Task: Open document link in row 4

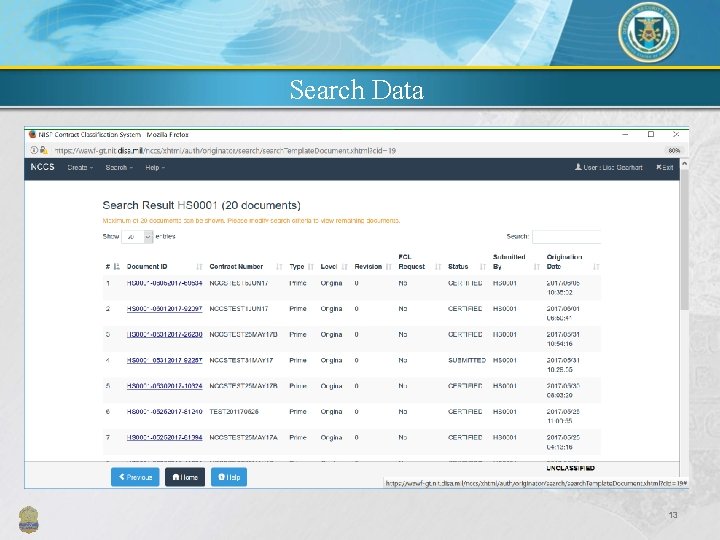Action: pyautogui.click(x=164, y=360)
